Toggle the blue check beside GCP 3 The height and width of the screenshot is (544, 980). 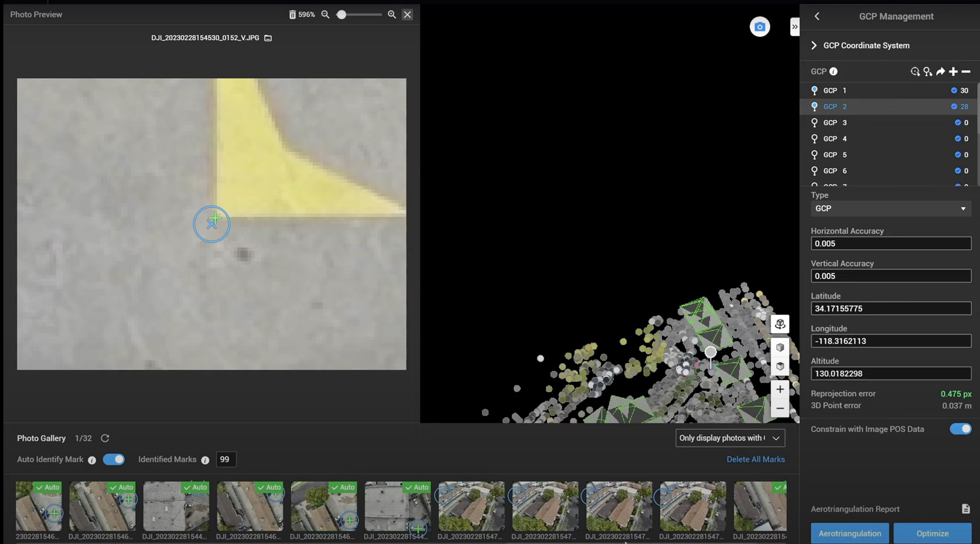click(x=958, y=123)
